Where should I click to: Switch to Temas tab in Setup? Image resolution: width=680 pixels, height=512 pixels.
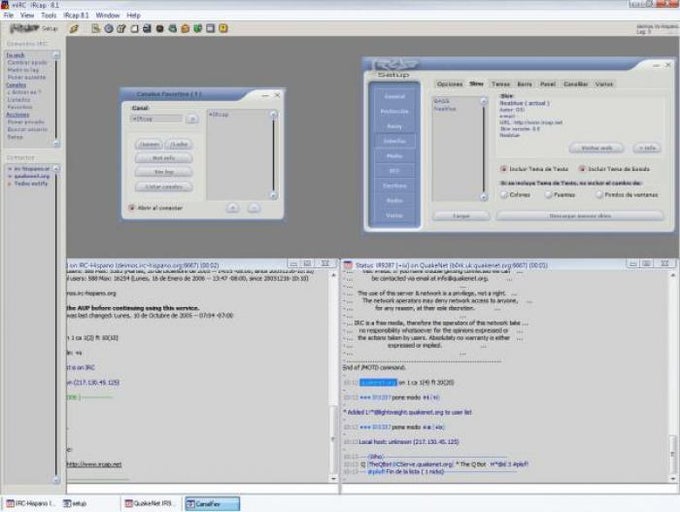click(x=500, y=84)
